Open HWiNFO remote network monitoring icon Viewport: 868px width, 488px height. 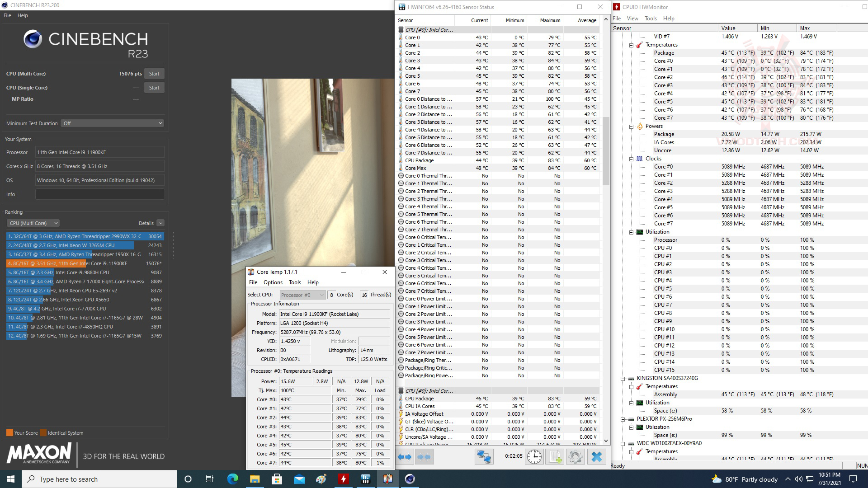(484, 457)
